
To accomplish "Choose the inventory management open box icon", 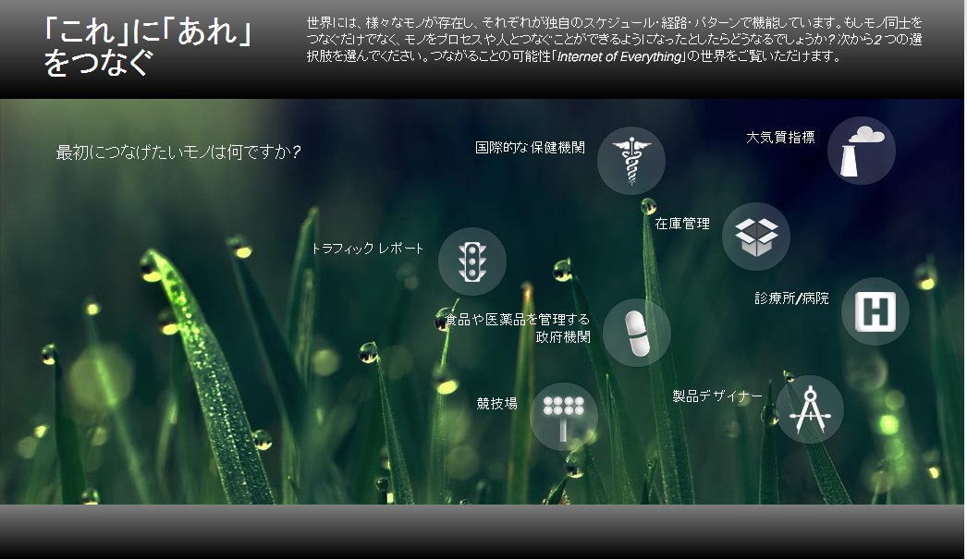I will [755, 236].
